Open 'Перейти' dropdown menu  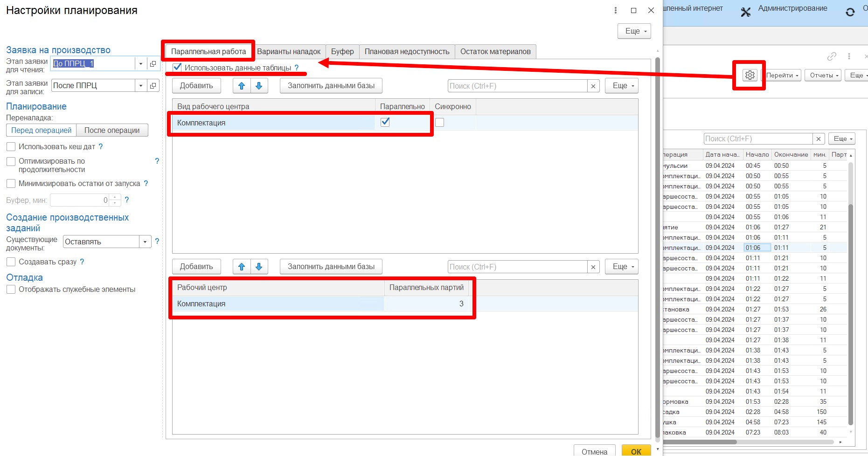[x=783, y=76]
